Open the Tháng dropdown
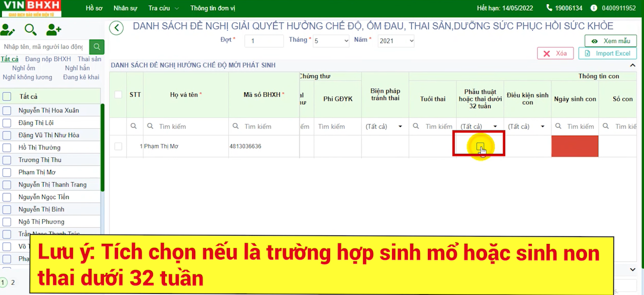 [x=331, y=41]
